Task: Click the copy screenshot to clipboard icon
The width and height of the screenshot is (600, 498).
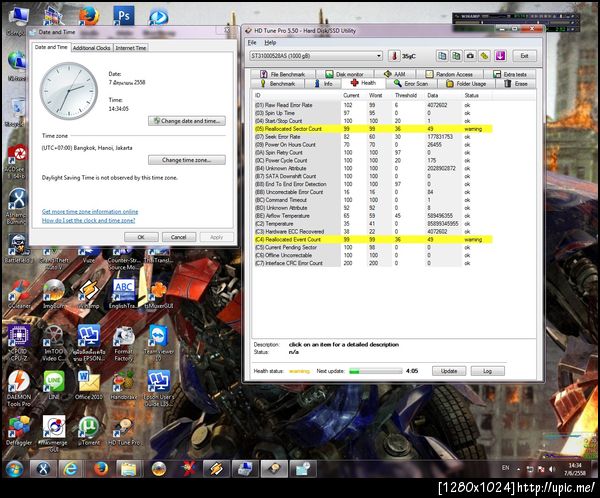Action: (x=456, y=56)
